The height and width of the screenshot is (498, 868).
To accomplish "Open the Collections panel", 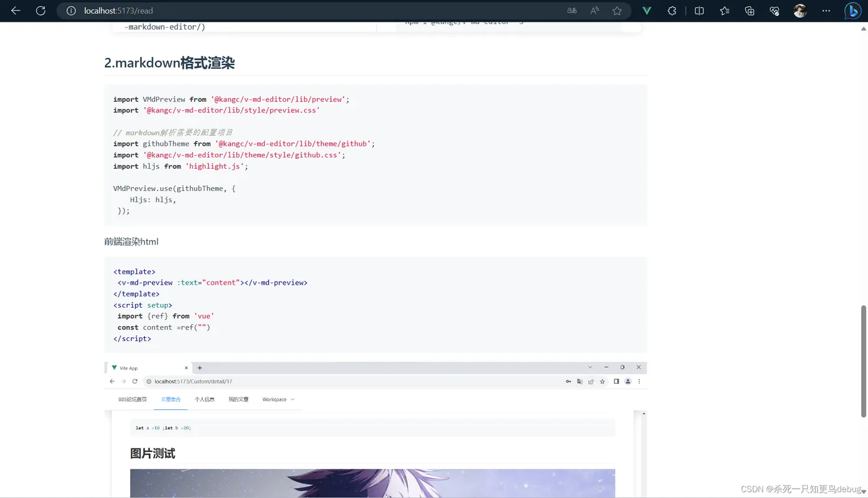I will 750,11.
